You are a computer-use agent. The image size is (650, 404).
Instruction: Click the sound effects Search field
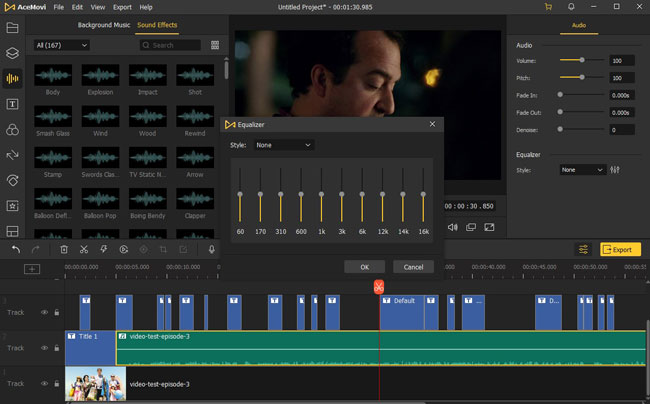coord(170,45)
